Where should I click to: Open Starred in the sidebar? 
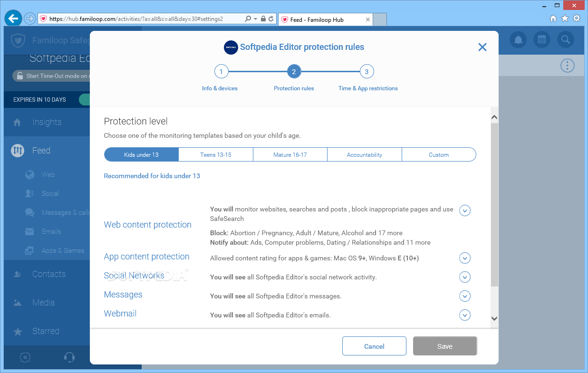click(47, 331)
